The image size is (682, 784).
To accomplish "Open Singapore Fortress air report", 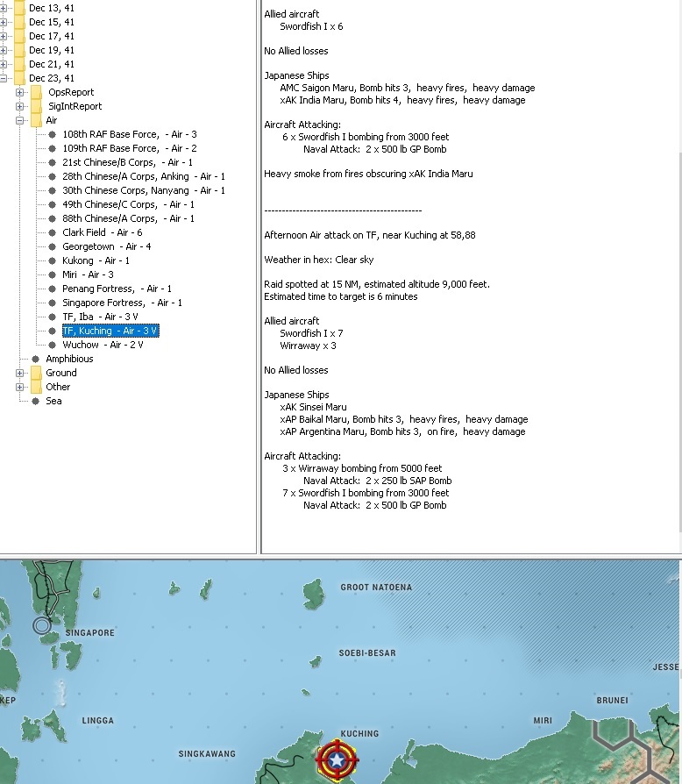I will [x=122, y=303].
